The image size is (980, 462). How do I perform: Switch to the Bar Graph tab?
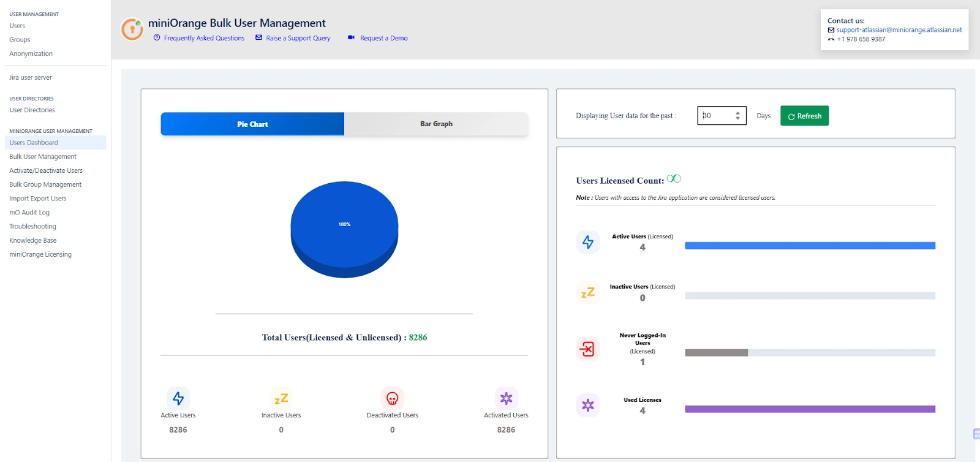436,124
